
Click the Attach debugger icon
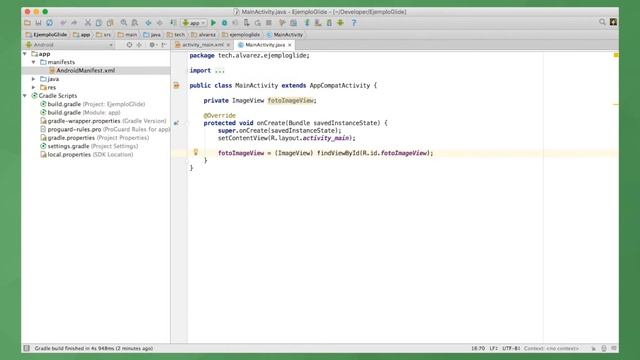(x=247, y=23)
